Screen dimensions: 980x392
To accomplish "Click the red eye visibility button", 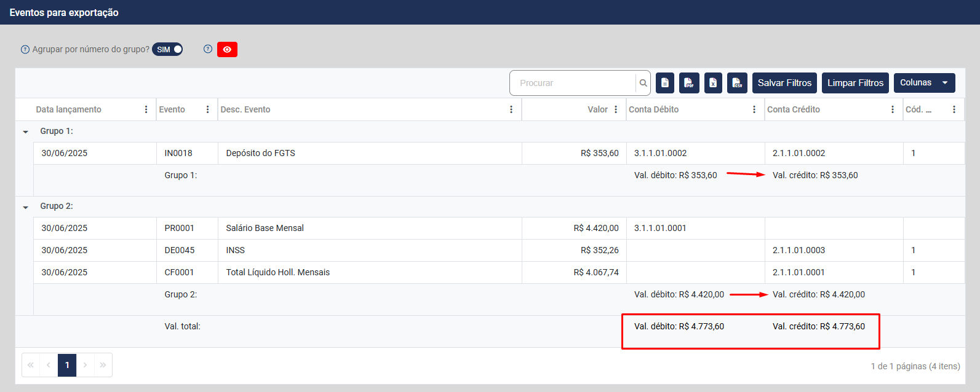I will pyautogui.click(x=227, y=49).
